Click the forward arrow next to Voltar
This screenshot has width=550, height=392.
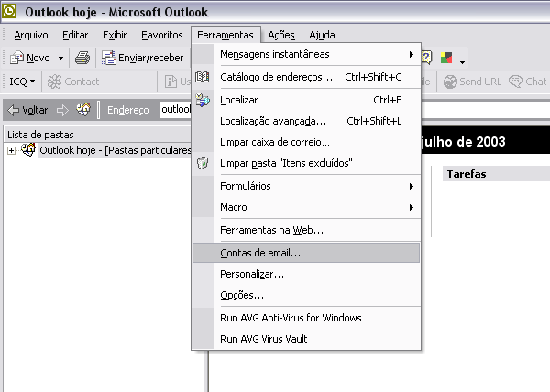(x=62, y=110)
